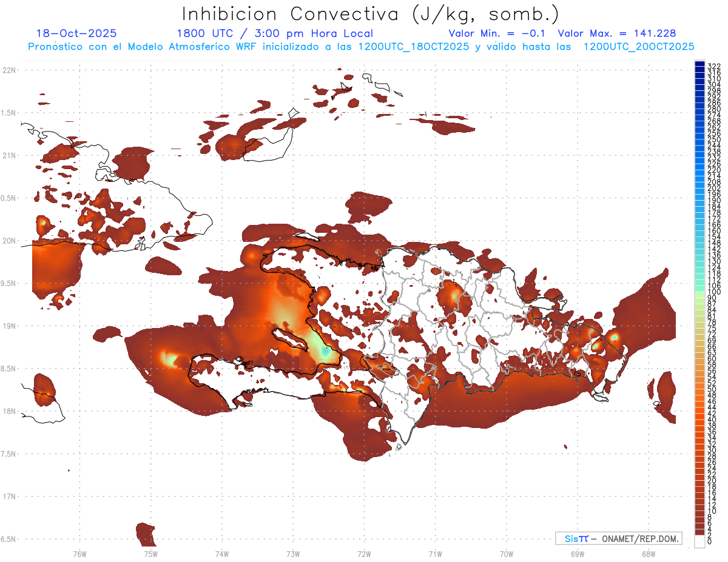The height and width of the screenshot is (562, 728).
Task: Click the "Pronóstico con el Modelo Atmósferico WRF" line
Action: tap(361, 46)
